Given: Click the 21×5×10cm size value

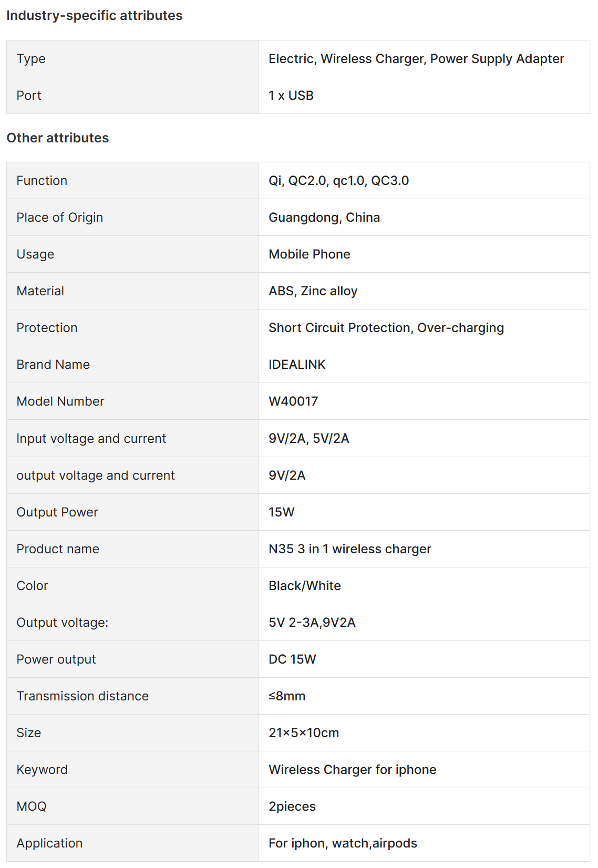Looking at the screenshot, I should coord(304,733).
